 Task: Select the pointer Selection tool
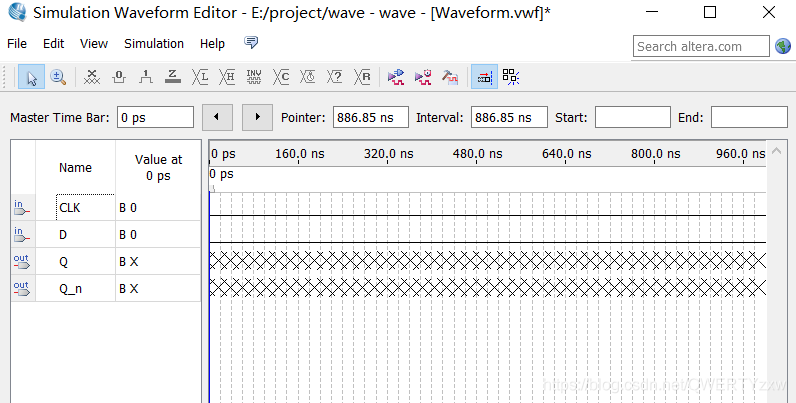pos(31,77)
